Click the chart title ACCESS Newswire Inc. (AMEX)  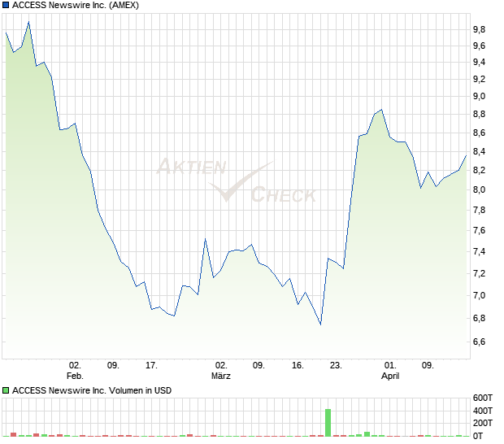(x=75, y=5)
